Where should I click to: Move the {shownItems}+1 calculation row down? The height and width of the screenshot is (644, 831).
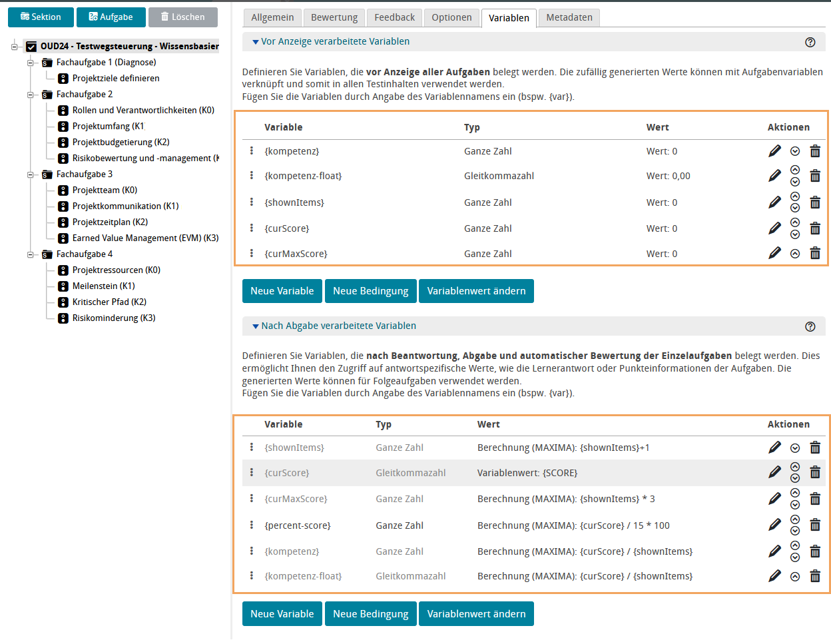point(795,448)
